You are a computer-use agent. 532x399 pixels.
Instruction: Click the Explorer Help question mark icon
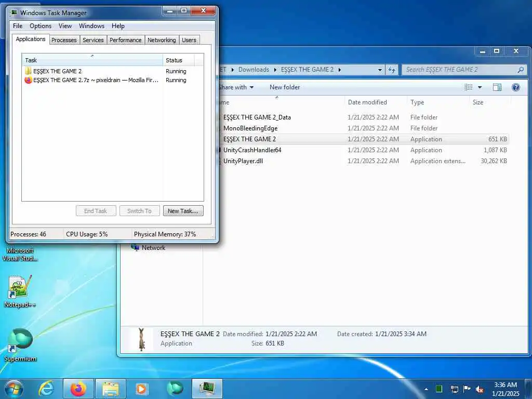coord(516,87)
